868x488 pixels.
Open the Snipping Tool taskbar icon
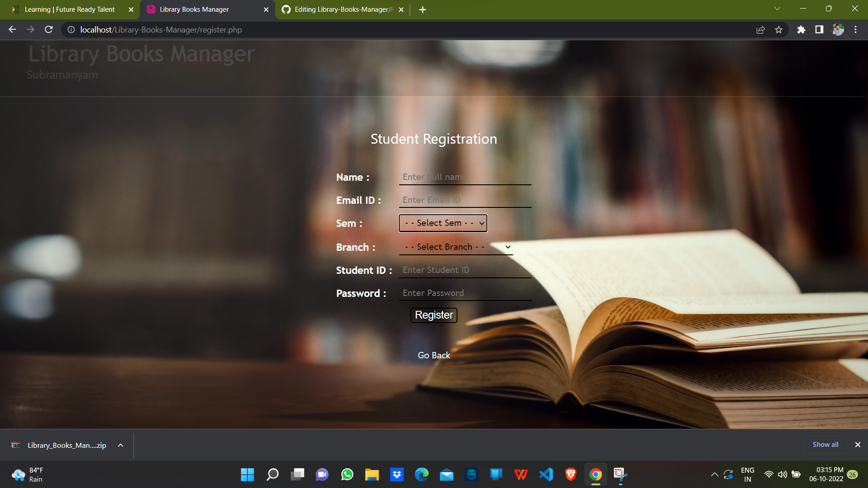[x=620, y=475]
